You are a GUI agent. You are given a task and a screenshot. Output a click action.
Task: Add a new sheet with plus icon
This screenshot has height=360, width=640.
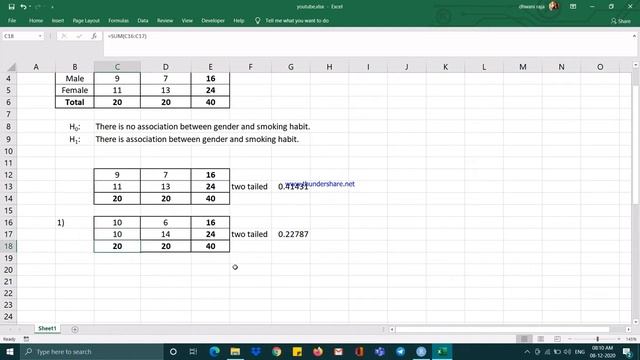pos(75,329)
